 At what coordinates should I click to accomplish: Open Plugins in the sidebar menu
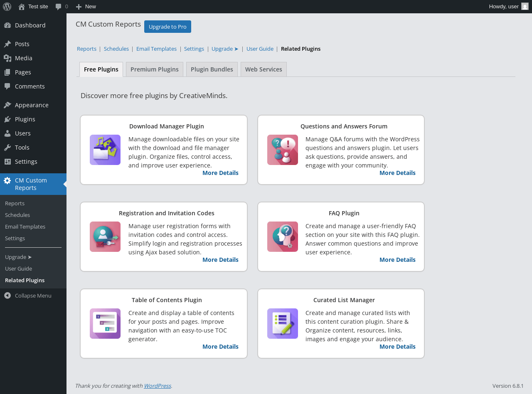(25, 119)
